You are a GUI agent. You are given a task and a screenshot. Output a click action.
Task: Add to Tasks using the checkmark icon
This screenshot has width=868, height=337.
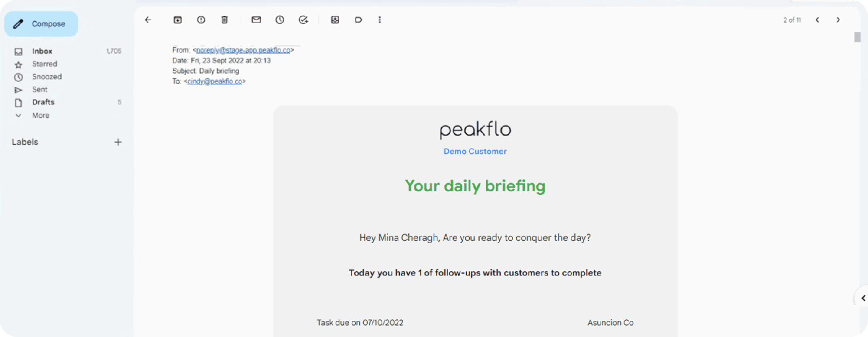pyautogui.click(x=303, y=20)
